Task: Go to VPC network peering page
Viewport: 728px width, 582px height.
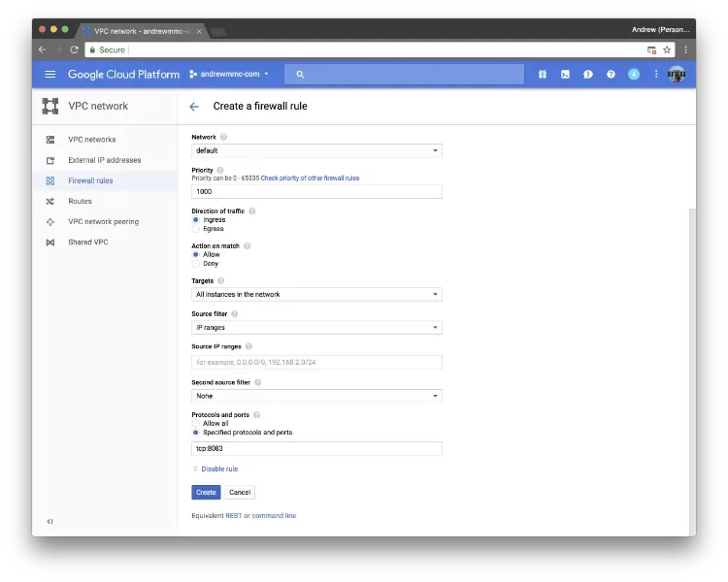Action: click(103, 221)
